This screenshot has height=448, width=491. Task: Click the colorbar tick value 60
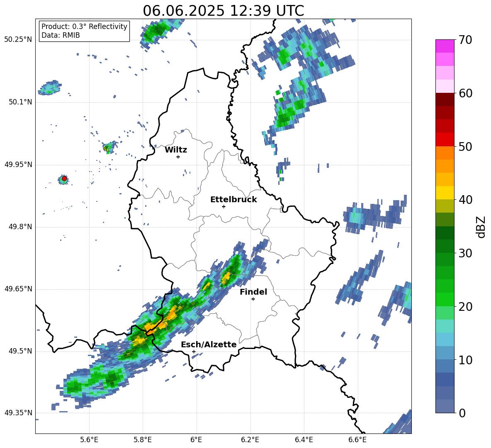[x=465, y=93]
